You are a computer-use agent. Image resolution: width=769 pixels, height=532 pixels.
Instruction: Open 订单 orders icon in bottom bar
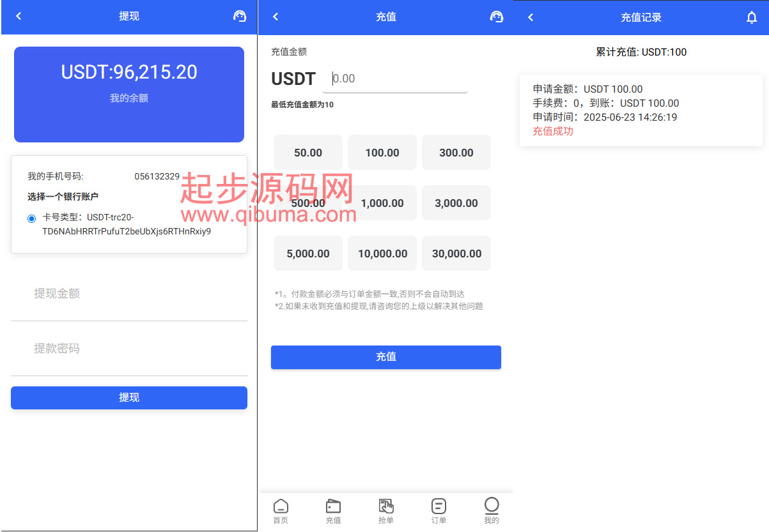(x=439, y=511)
